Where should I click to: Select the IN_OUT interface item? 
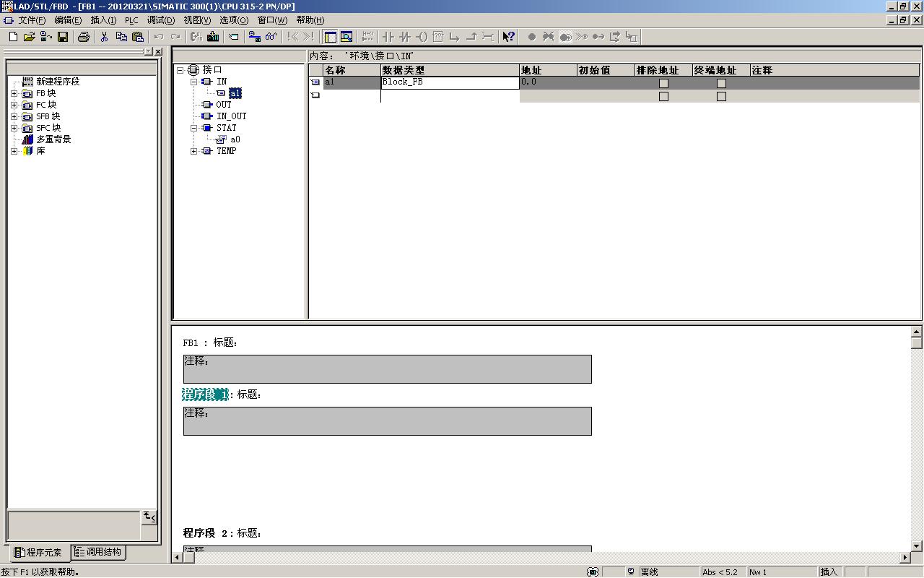[x=232, y=116]
